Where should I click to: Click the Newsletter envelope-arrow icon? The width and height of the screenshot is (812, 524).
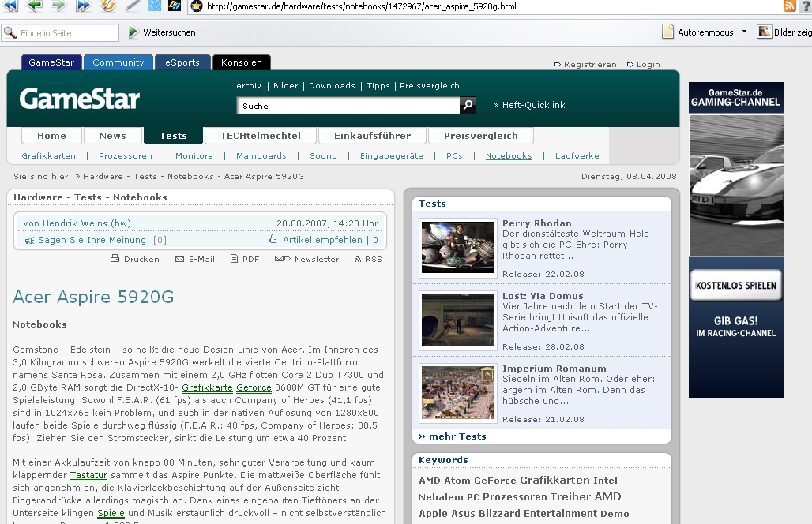coord(282,259)
